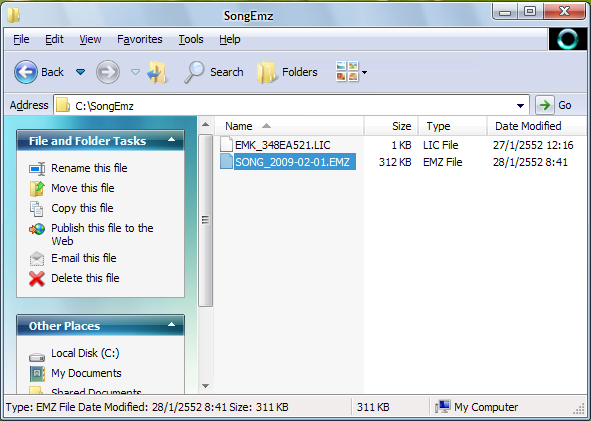Viewport: 591px width, 421px height.
Task: Expand the Address bar dropdown
Action: 520,106
